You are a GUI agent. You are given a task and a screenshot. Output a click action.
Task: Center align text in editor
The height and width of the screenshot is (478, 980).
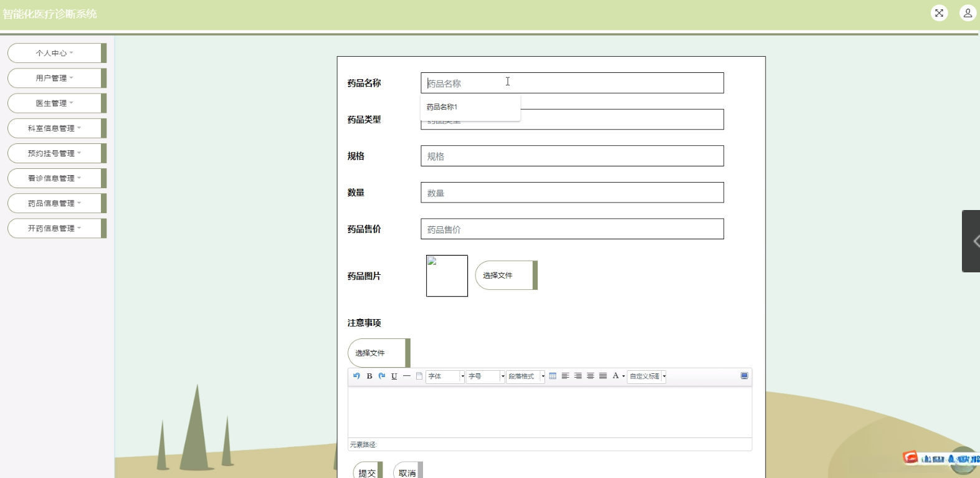[591, 376]
